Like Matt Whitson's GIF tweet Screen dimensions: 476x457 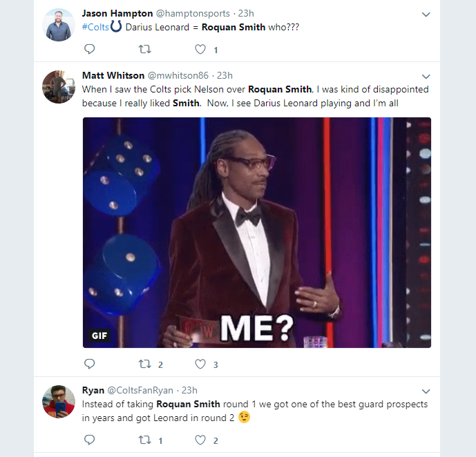[200, 364]
